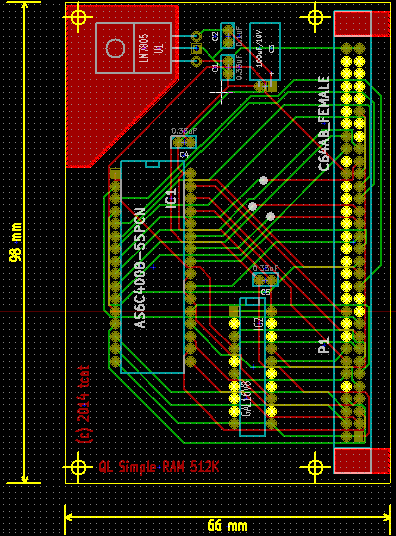
Task: Select capacitor C5 above IC2
Action: [265, 280]
